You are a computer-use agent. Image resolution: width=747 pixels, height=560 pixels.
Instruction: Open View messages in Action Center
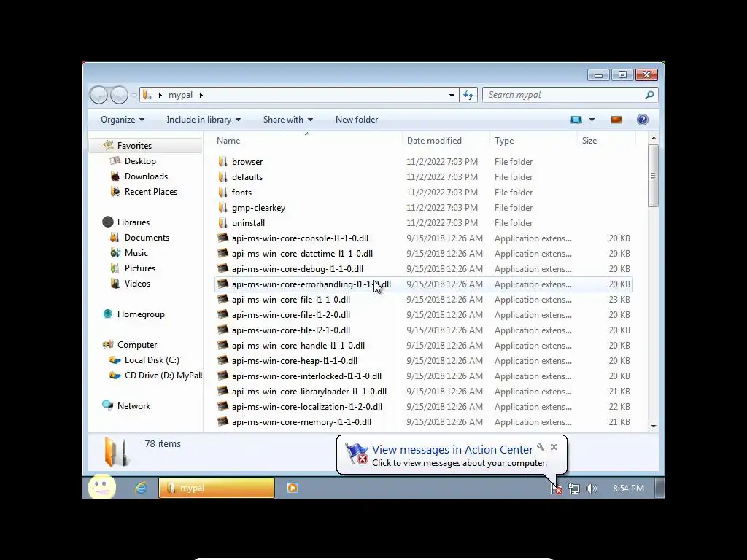(x=452, y=449)
